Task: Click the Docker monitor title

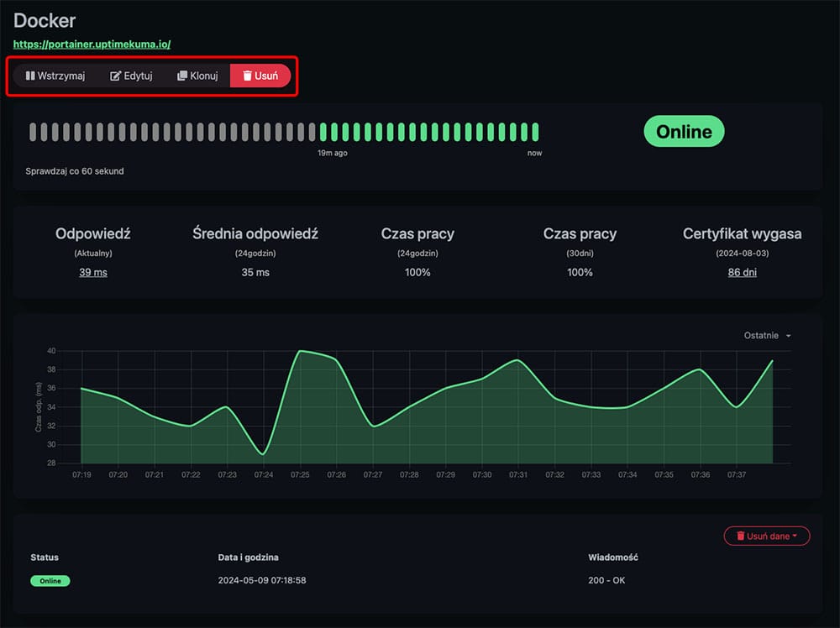Action: coord(44,20)
